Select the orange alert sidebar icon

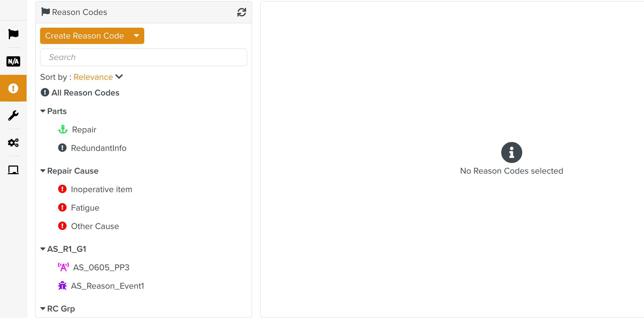(x=13, y=88)
